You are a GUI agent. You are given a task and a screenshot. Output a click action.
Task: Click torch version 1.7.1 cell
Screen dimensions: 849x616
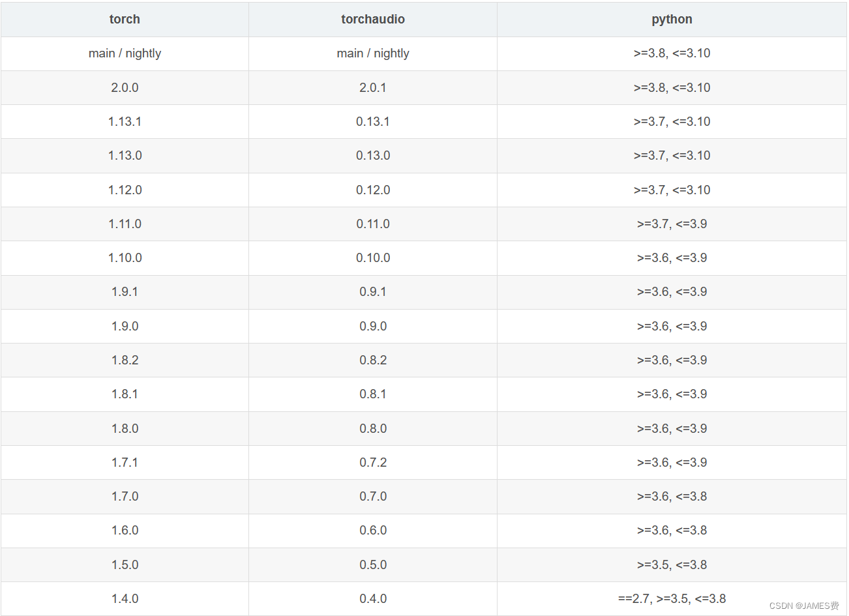pyautogui.click(x=125, y=463)
